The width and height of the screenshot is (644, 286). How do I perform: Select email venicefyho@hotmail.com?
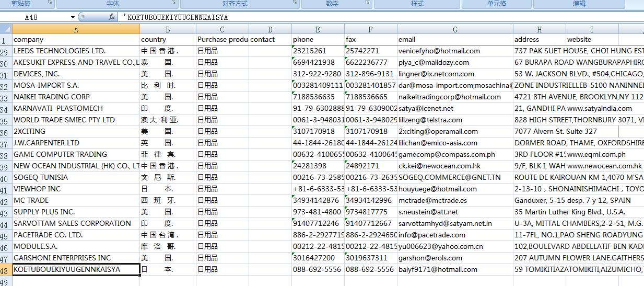pyautogui.click(x=455, y=51)
